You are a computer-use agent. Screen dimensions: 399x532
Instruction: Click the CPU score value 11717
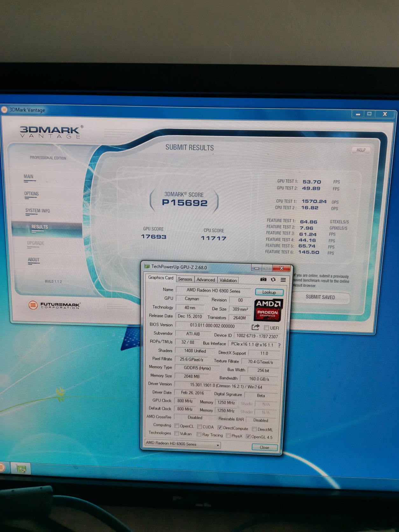(x=213, y=238)
